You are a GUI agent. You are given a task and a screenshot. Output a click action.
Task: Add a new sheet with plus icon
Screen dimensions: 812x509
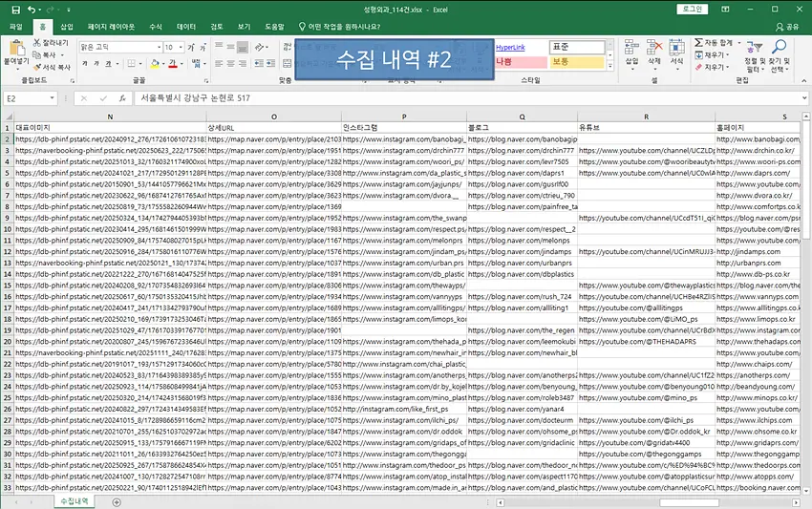click(x=117, y=502)
